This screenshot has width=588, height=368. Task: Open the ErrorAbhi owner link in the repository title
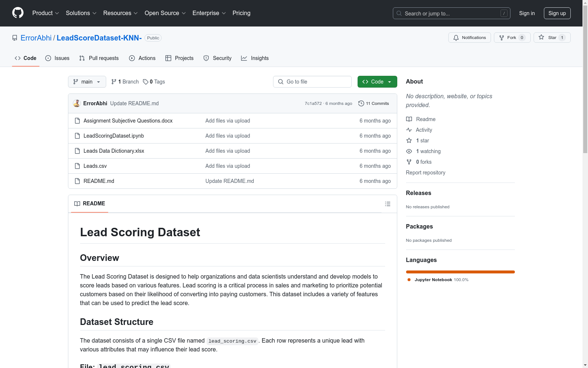(x=36, y=38)
